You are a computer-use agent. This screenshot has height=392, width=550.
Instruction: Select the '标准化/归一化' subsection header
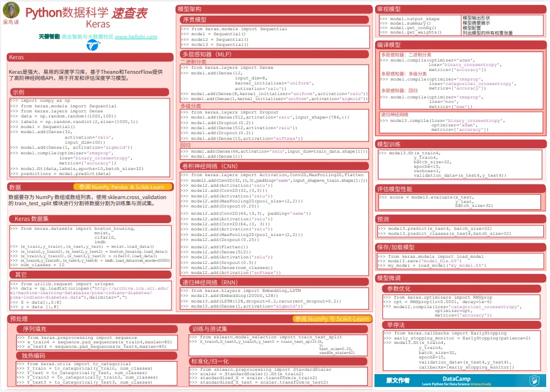point(278,361)
